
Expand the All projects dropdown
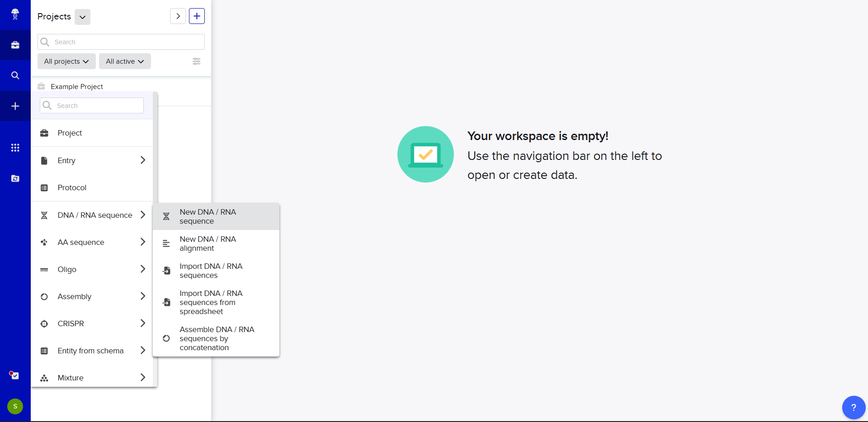pyautogui.click(x=66, y=61)
